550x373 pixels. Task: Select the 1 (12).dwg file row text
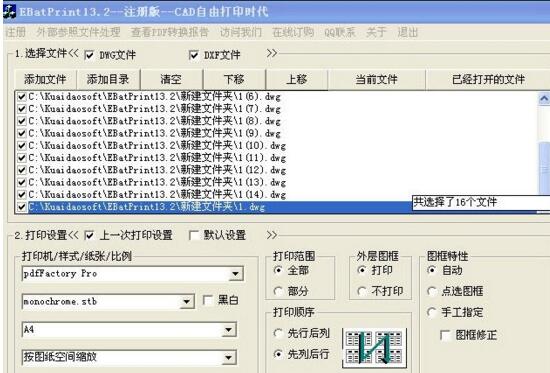(x=157, y=170)
